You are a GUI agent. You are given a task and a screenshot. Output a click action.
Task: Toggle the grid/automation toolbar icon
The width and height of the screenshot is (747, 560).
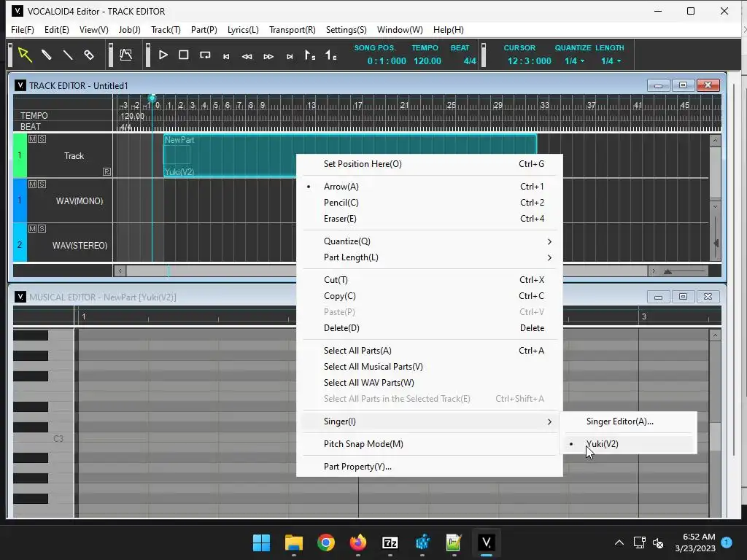125,55
